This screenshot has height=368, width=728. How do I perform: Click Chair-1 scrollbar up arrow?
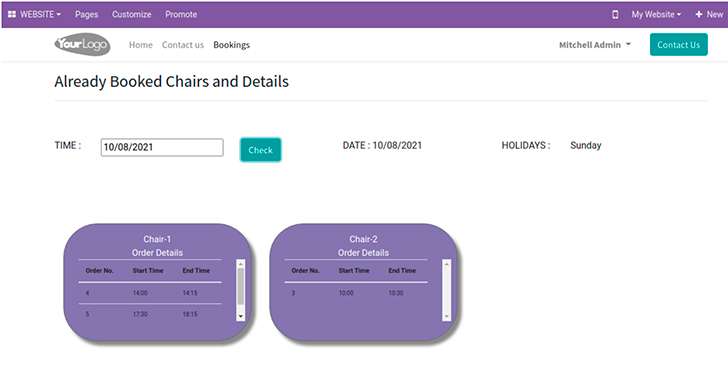click(240, 264)
